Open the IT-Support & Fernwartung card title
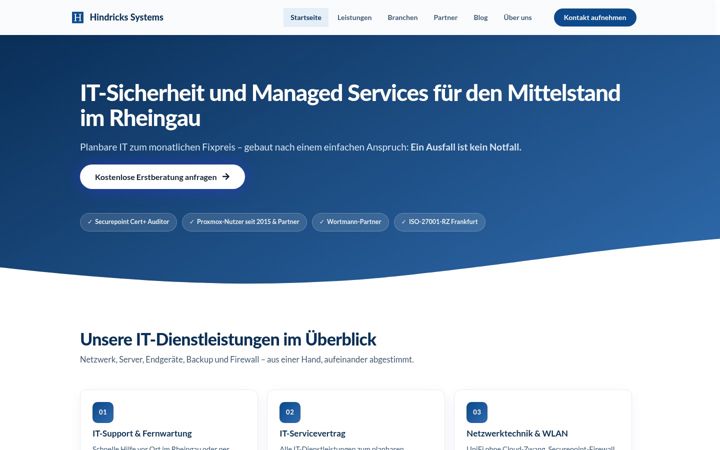Screen dimensions: 720x450 tap(142, 433)
